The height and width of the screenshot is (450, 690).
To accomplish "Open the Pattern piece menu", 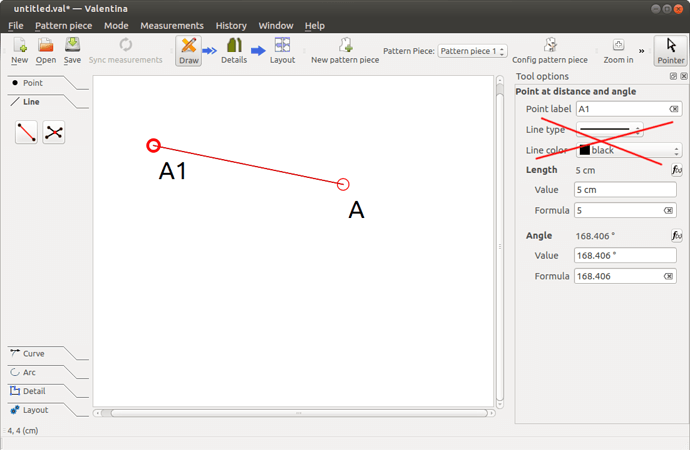I will coord(63,26).
